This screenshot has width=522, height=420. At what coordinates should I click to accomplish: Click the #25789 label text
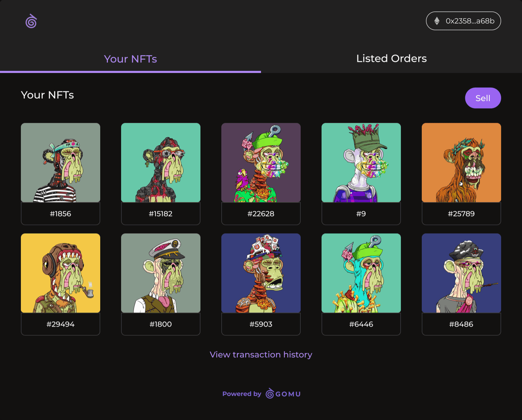[461, 214]
